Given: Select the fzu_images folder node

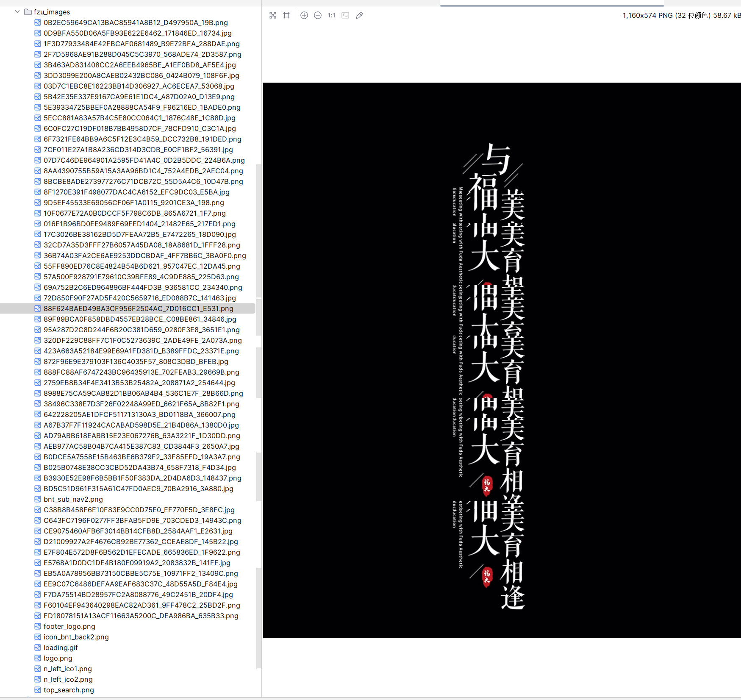Looking at the screenshot, I should [x=52, y=12].
